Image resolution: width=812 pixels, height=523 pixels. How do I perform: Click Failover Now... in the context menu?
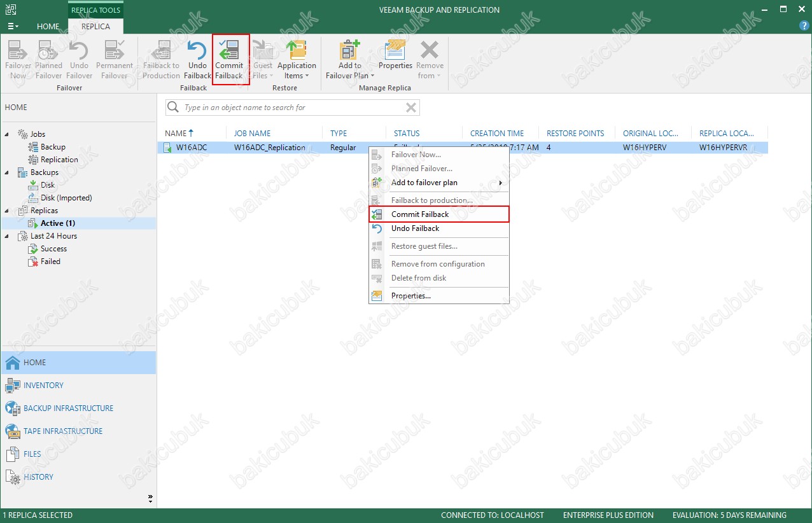click(x=439, y=155)
